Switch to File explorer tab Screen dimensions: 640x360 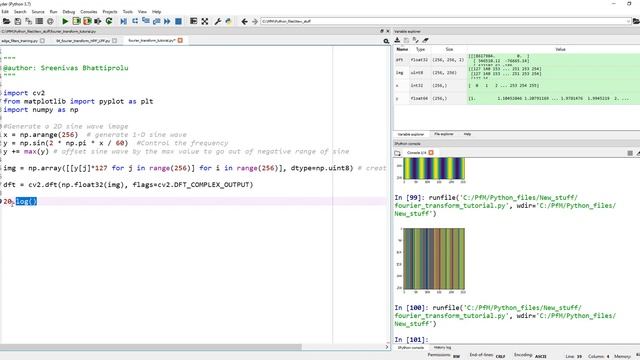click(443, 134)
